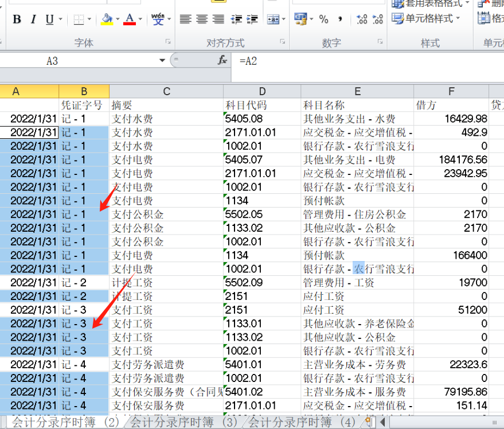Image resolution: width=504 pixels, height=429 pixels.
Task: Click header cell 科目名称
Action: click(x=357, y=105)
